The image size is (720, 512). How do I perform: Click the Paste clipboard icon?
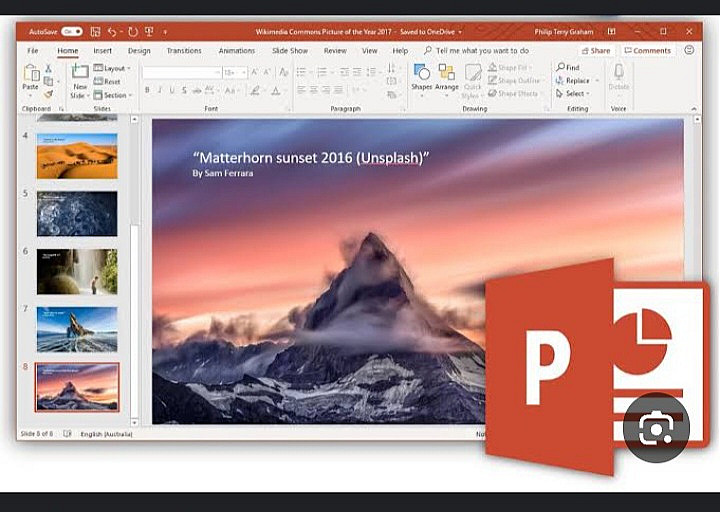tap(31, 73)
